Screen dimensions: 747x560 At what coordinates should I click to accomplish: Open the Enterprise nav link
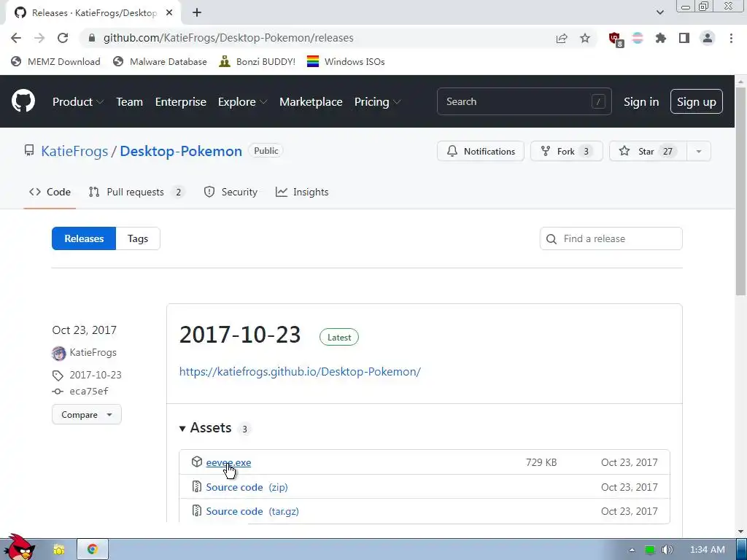[181, 101]
